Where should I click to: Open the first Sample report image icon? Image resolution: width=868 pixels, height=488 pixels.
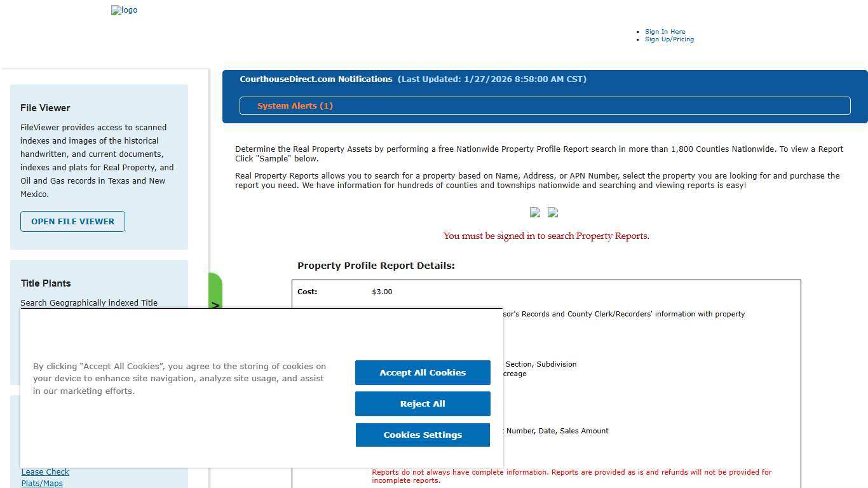pos(535,212)
